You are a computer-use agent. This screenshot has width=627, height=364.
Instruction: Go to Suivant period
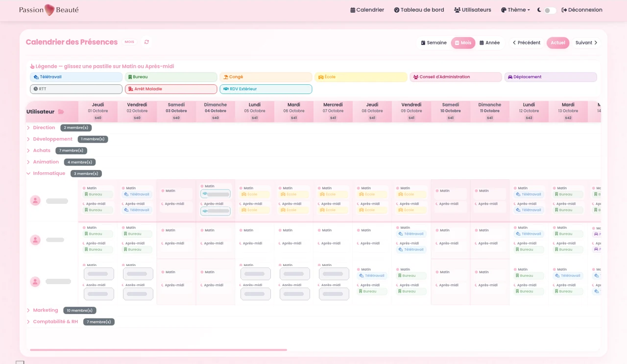pyautogui.click(x=586, y=43)
